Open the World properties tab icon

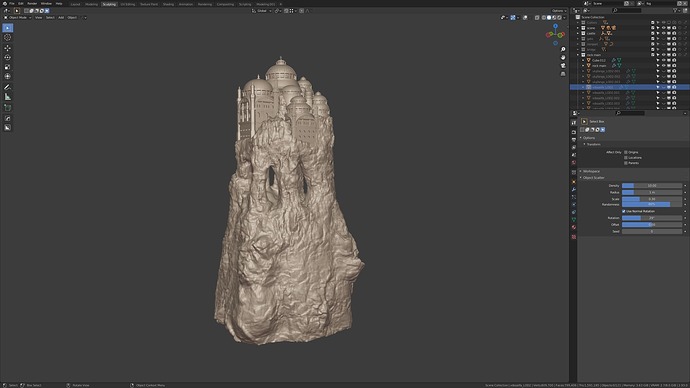574,162
